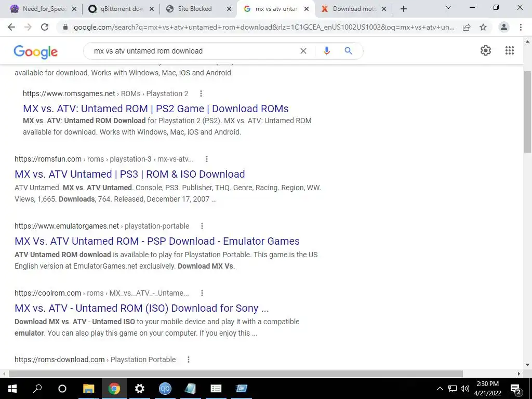
Task: Open MX vs. ATV Untamed ROM (ISO) Sony link
Action: [x=141, y=308]
